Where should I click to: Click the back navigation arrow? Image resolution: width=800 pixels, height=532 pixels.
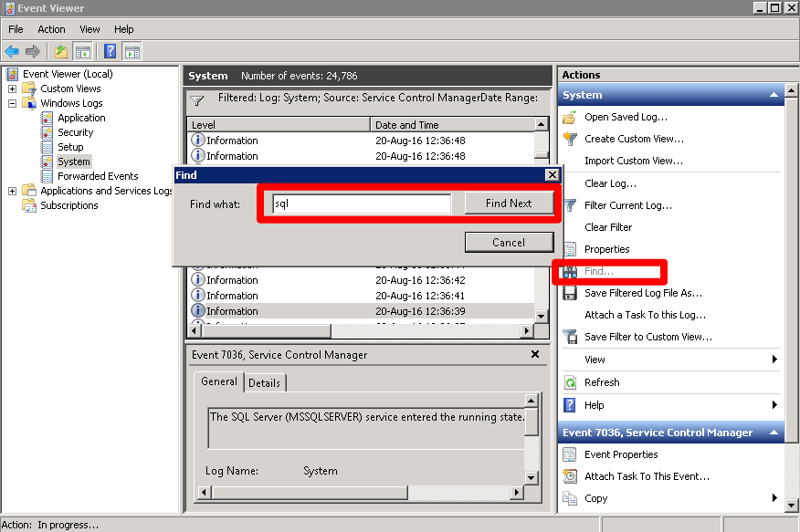tap(12, 51)
